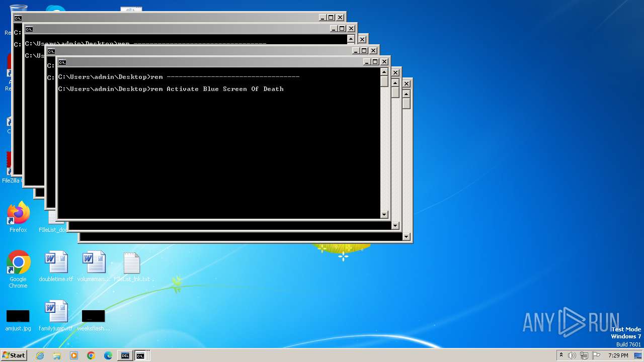
Task: Switch to the DEL taskbar console item
Action: tap(125, 355)
